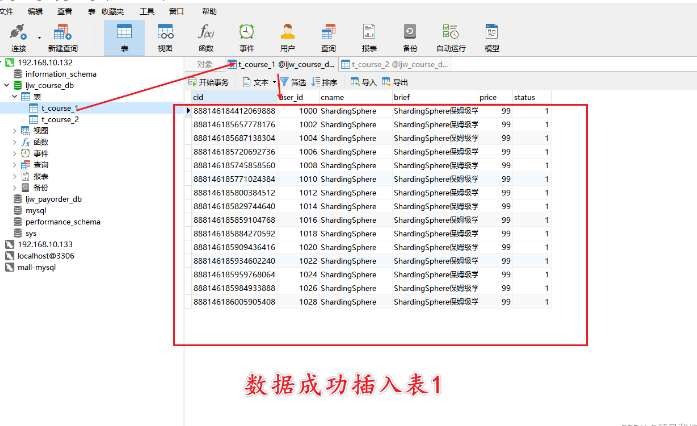This screenshot has height=426, width=697.
Task: Click the Connection toolbar icon
Action: tap(18, 38)
